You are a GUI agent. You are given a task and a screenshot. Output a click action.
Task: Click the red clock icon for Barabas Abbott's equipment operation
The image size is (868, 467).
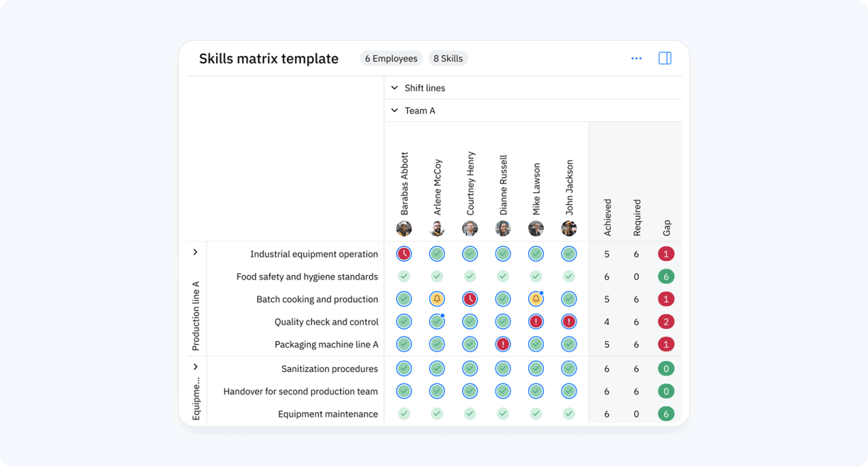[x=404, y=254]
